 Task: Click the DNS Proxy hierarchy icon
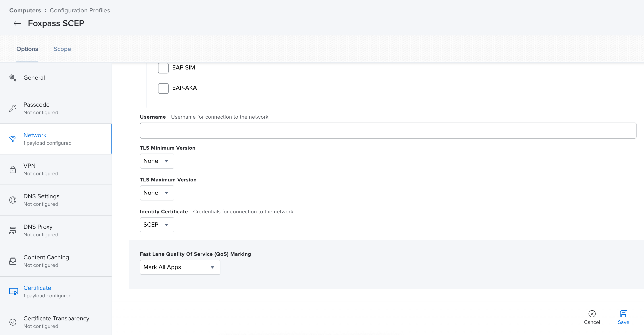pyautogui.click(x=13, y=231)
